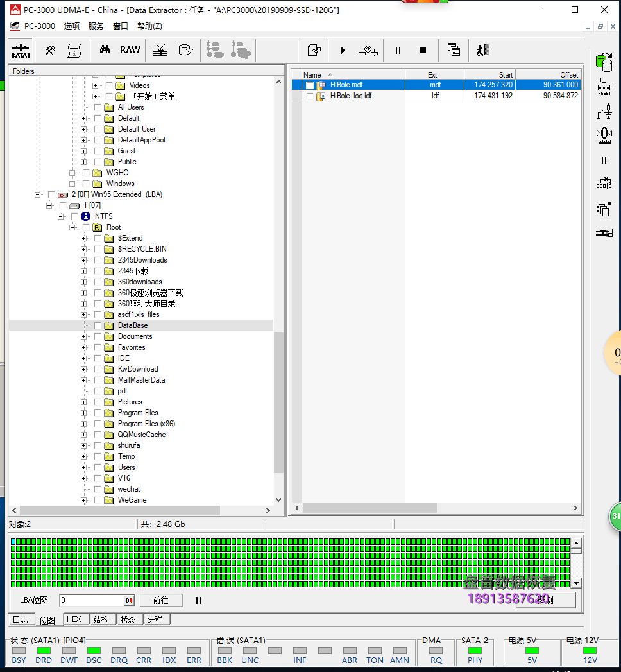Click the zero-scale sidebar icon
Viewport: 621px width, 672px height.
(604, 135)
